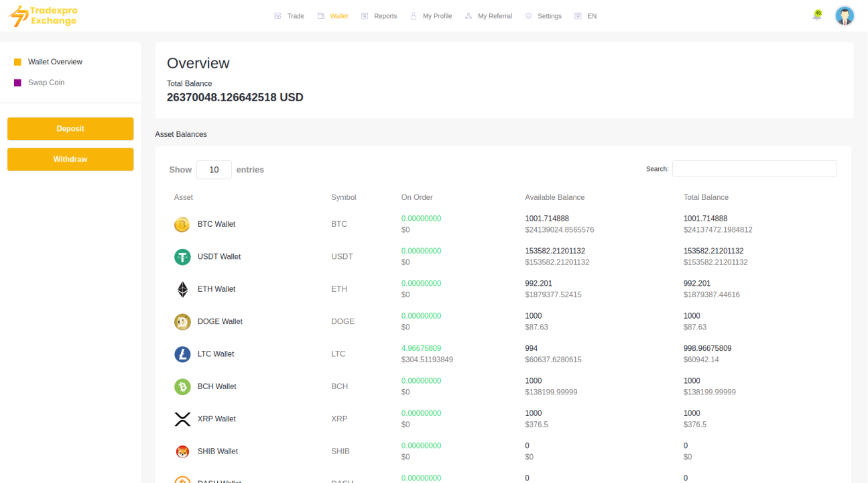Click the Dogecoin icon
Image resolution: width=868 pixels, height=483 pixels.
pyautogui.click(x=182, y=322)
